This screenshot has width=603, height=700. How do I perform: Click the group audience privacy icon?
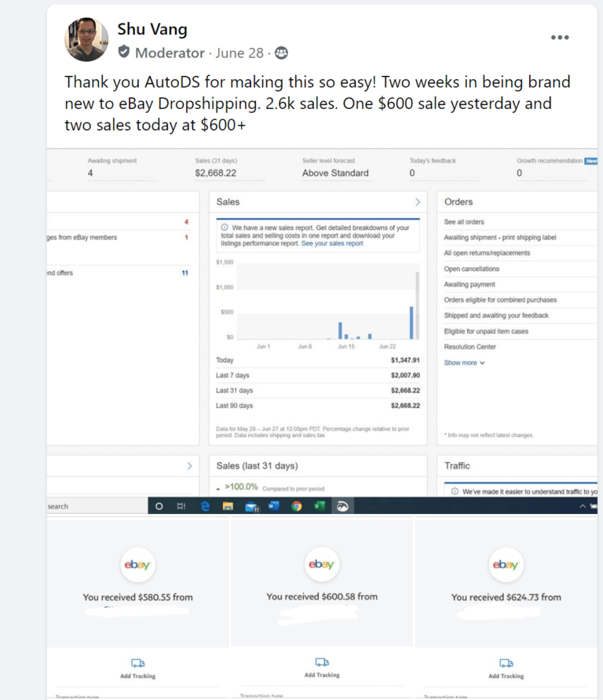click(x=281, y=53)
